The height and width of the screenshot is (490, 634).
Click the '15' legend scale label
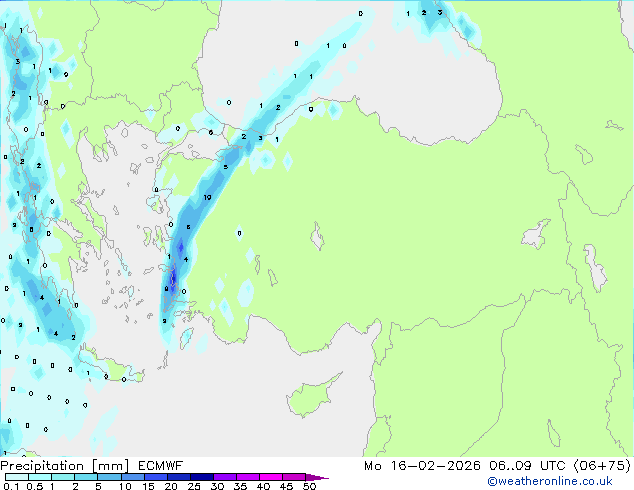148,486
